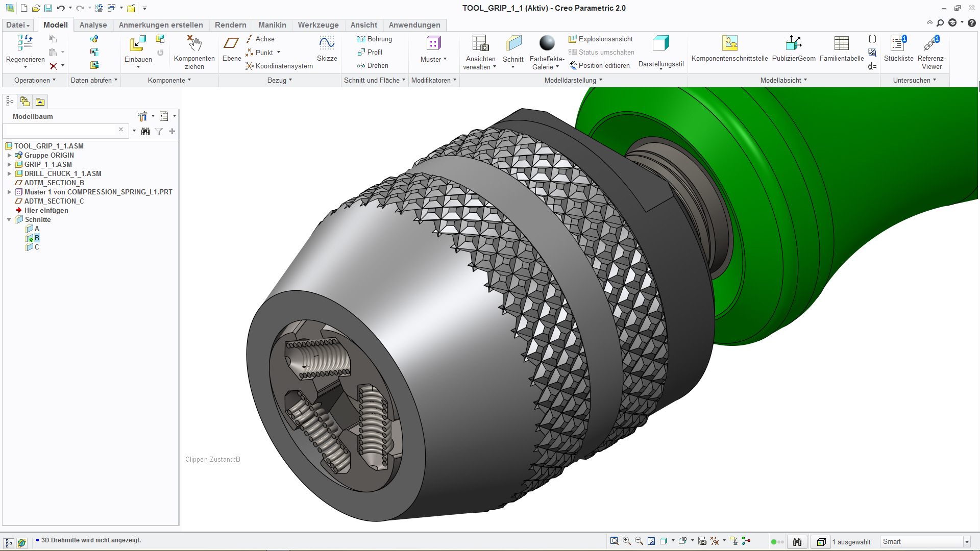Click the Drehen revolve tool

[373, 65]
